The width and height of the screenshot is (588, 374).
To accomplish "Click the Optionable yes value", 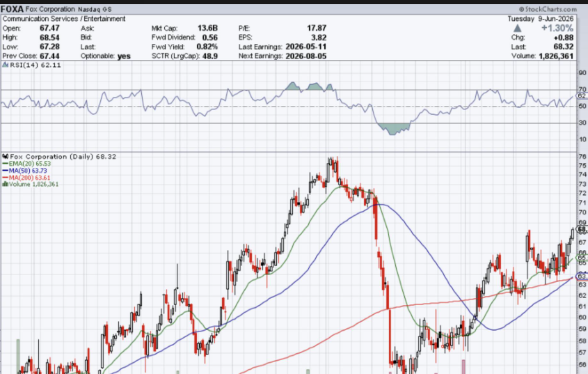I will [x=124, y=56].
